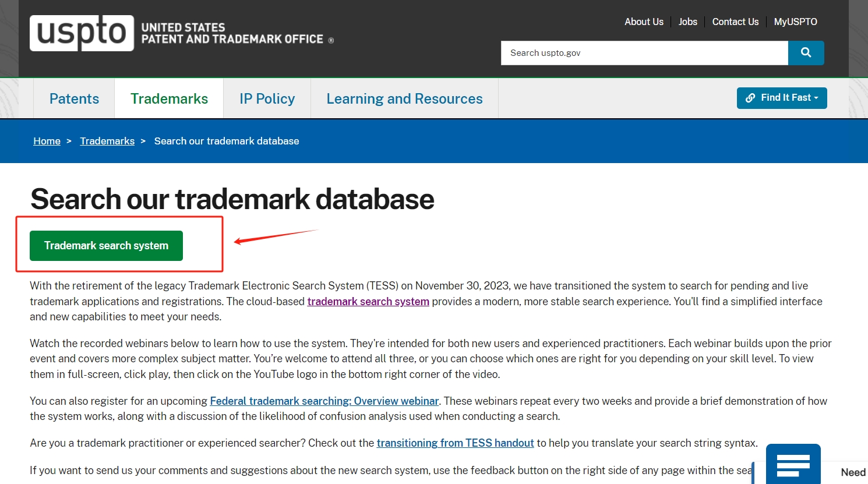868x484 pixels.
Task: Click the search magnifier icon
Action: point(806,52)
